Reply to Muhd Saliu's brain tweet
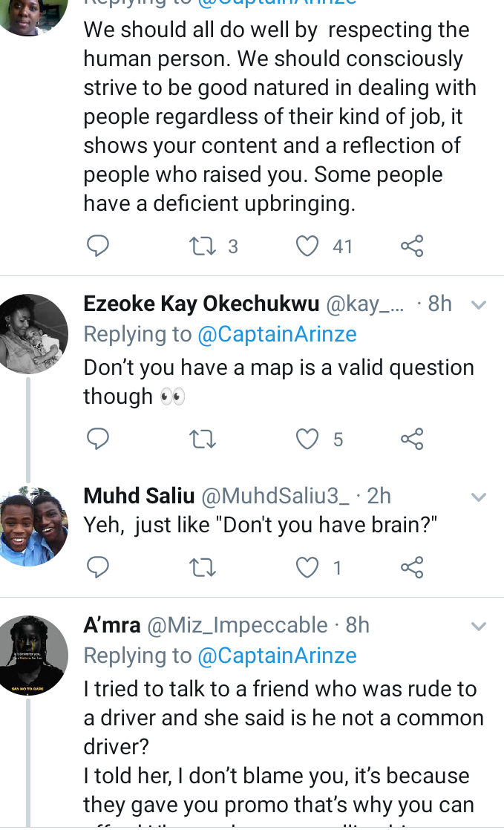Screen dimensions: 504x830 point(98,567)
